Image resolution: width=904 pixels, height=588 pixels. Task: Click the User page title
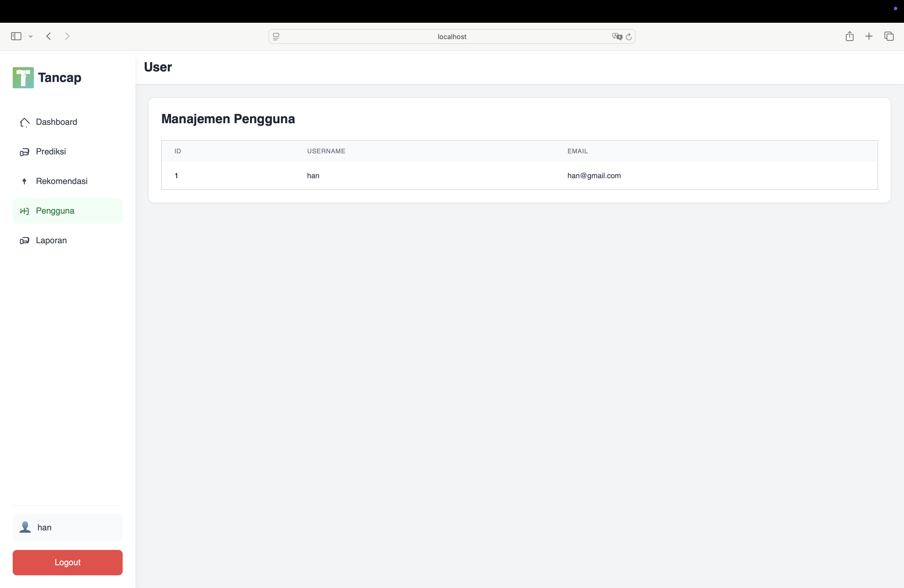pyautogui.click(x=158, y=67)
